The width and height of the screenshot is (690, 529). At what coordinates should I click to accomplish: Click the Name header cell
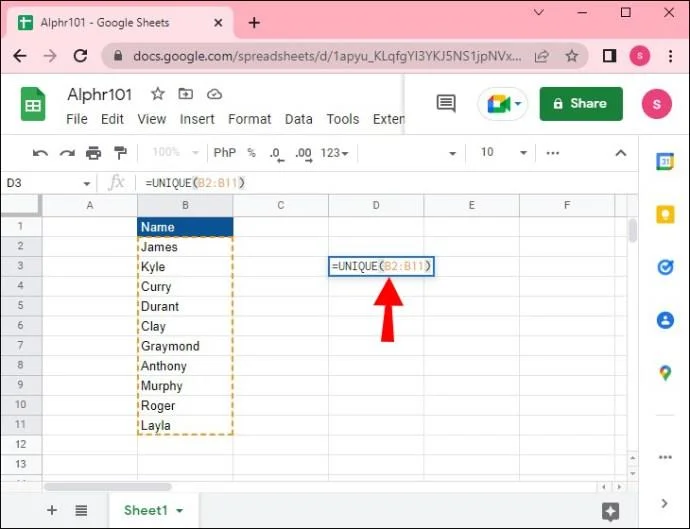pos(185,227)
